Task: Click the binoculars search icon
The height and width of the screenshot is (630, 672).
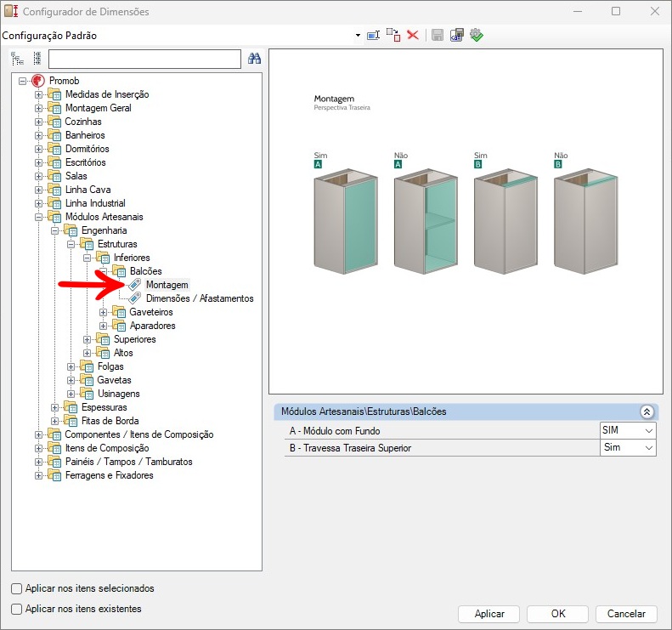Action: coord(255,59)
